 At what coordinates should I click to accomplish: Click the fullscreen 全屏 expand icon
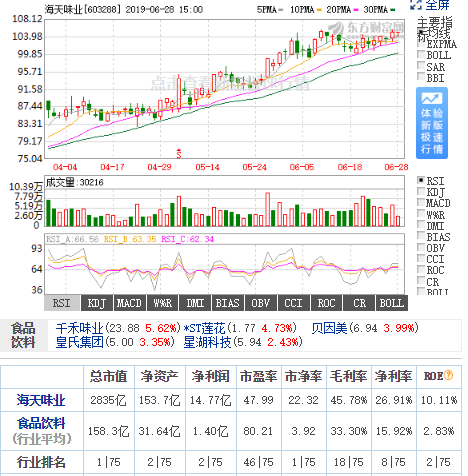point(416,4)
